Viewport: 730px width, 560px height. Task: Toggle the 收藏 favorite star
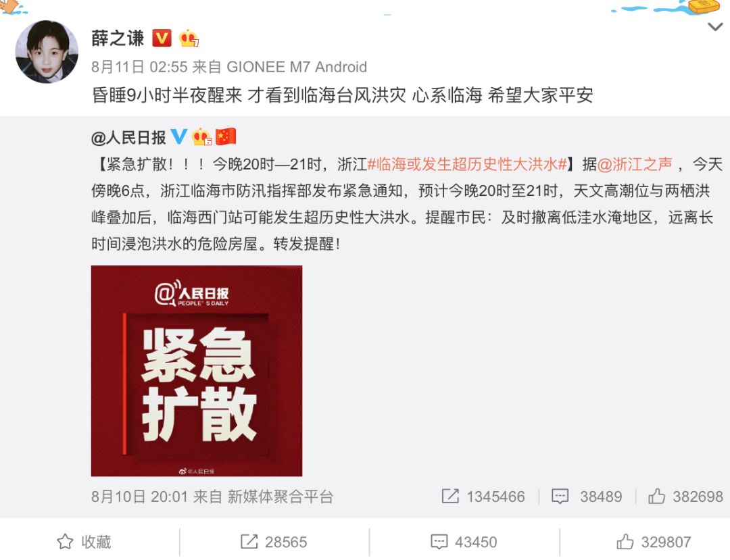pyautogui.click(x=84, y=542)
